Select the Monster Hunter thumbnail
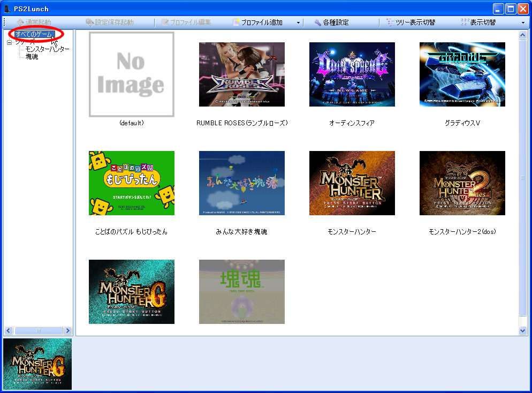The image size is (532, 393). click(352, 183)
